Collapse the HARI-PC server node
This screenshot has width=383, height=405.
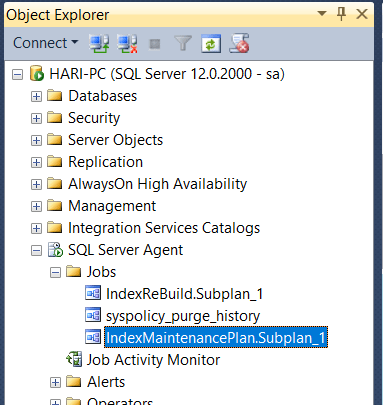17,74
